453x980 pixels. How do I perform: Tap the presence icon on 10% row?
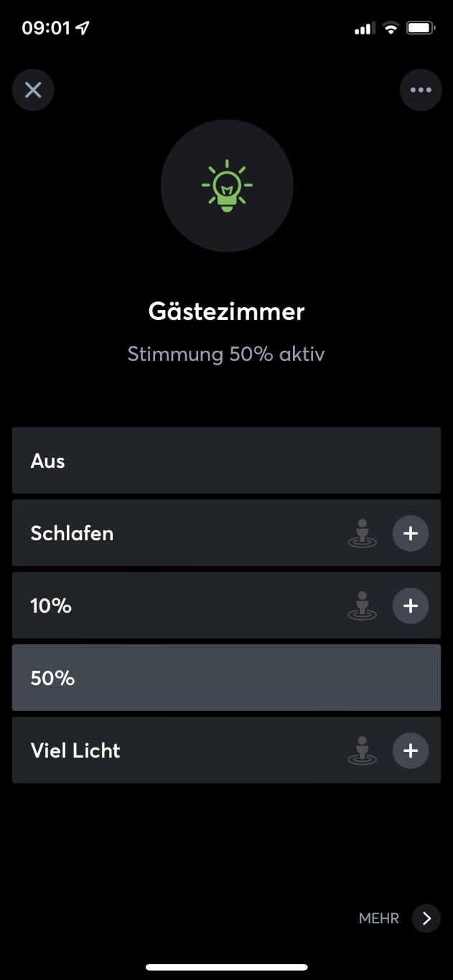[x=363, y=606]
